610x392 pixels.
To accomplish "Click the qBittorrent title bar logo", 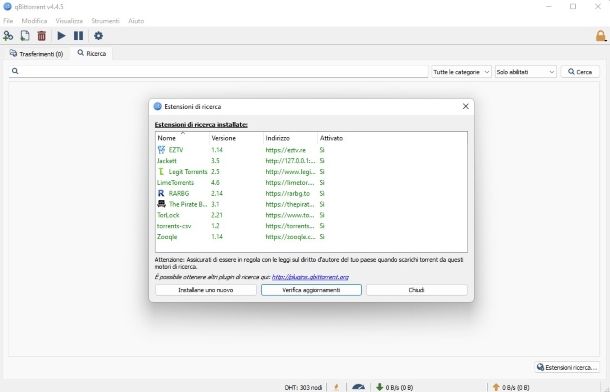I will pos(7,7).
